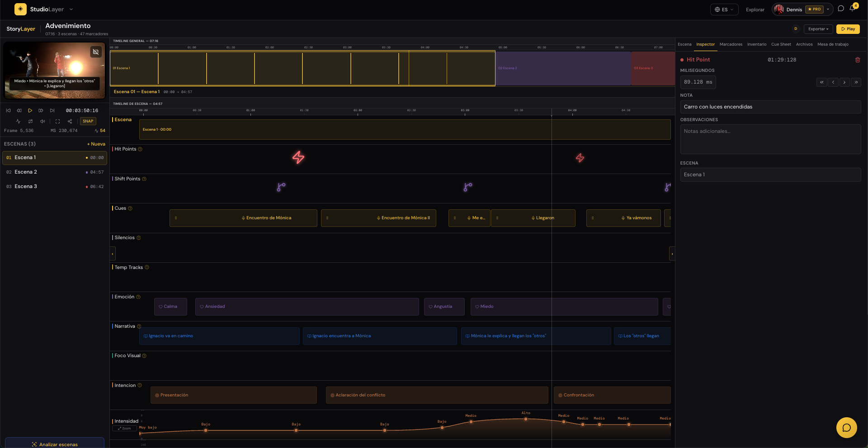This screenshot has width=868, height=448.
Task: Toggle the waveform display icon
Action: 18,121
